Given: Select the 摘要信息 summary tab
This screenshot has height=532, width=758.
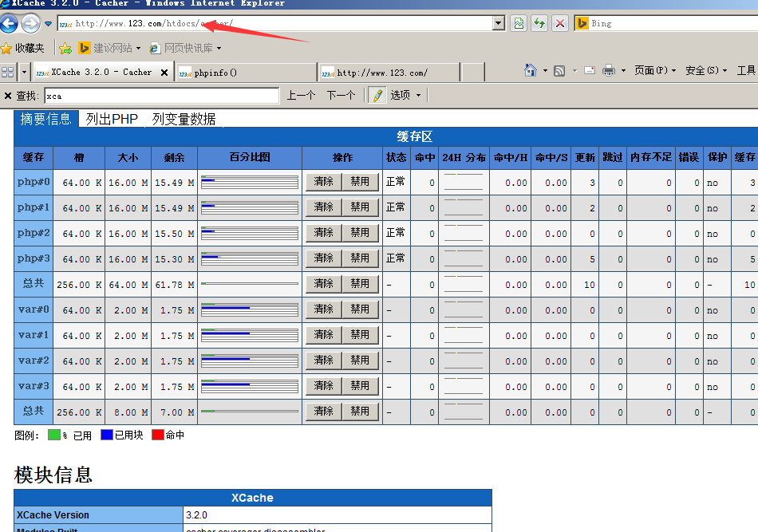Looking at the screenshot, I should point(46,119).
